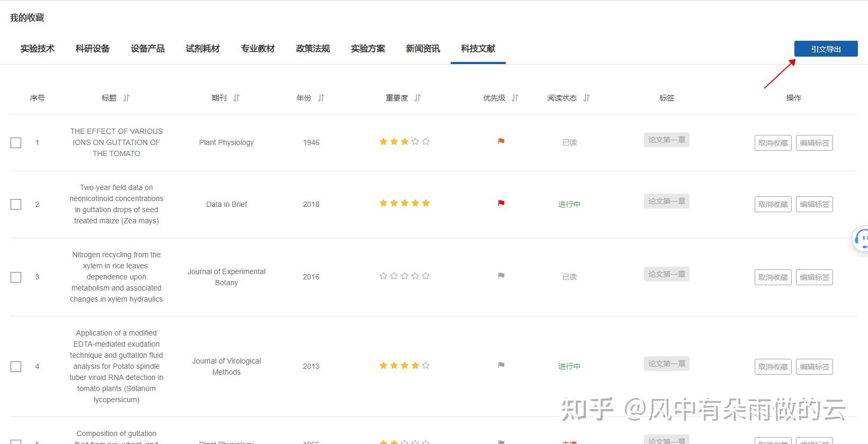Select the 试剂耗材 tab
Screen dimensions: 868x444
click(x=203, y=49)
